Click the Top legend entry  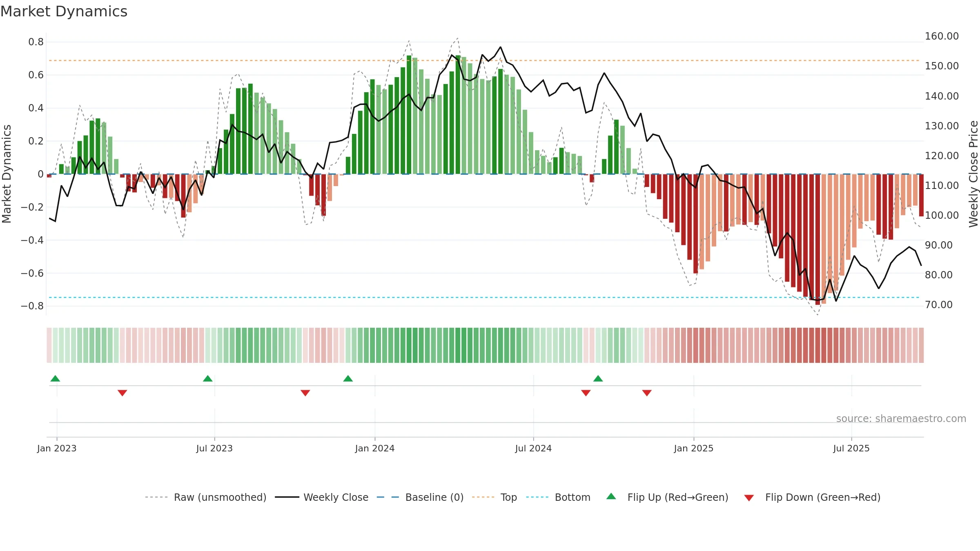click(x=494, y=497)
